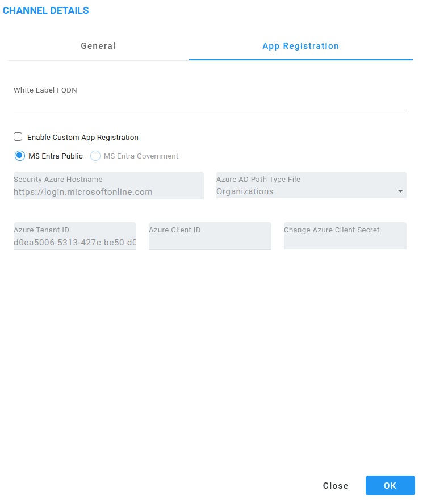This screenshot has height=504, width=427.
Task: Click the MS Entra Public label text
Action: [x=56, y=156]
